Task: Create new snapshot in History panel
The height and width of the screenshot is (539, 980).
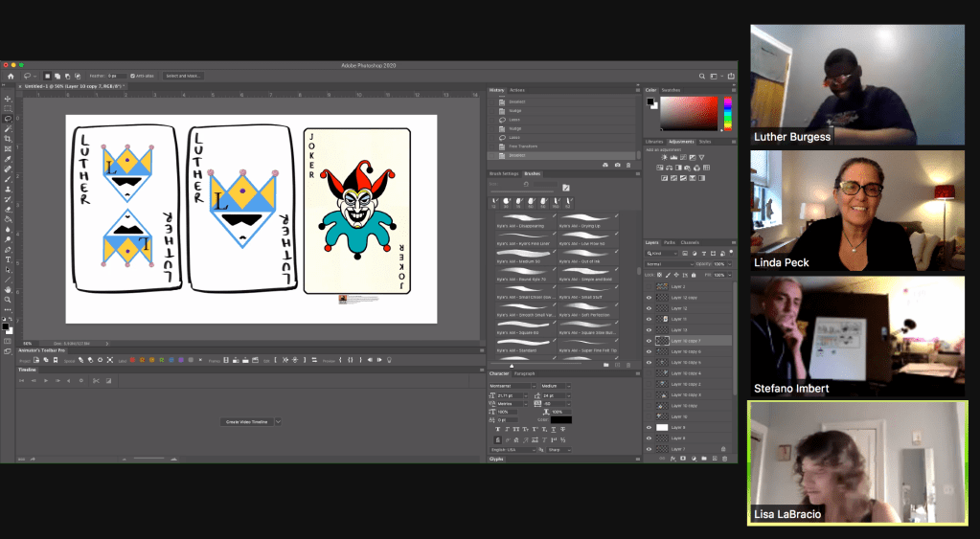Action: click(616, 164)
